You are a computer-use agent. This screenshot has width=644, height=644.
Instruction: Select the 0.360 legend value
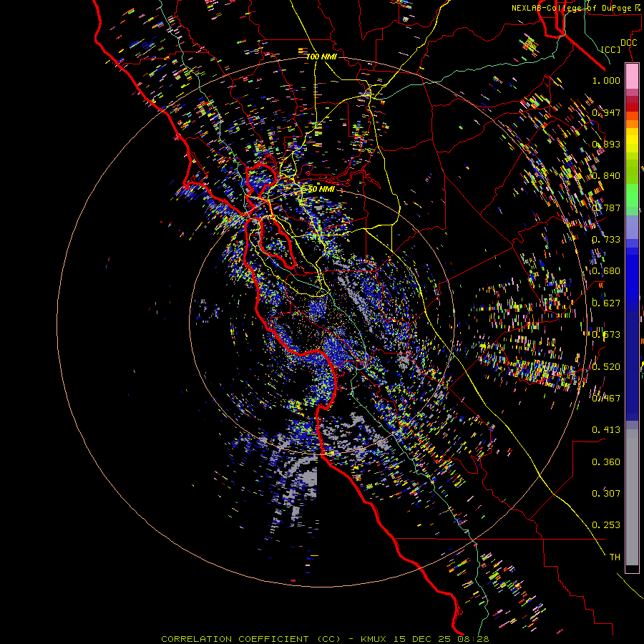606,462
